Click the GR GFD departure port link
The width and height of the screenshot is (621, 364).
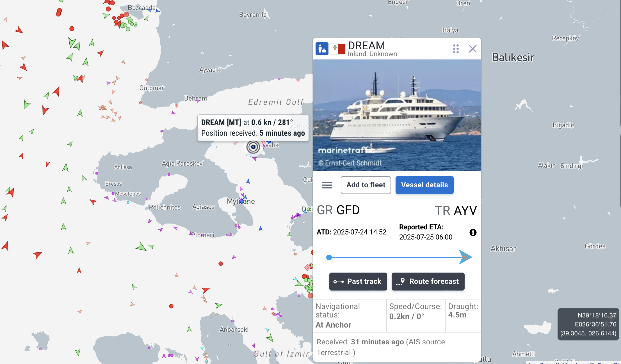tap(338, 210)
